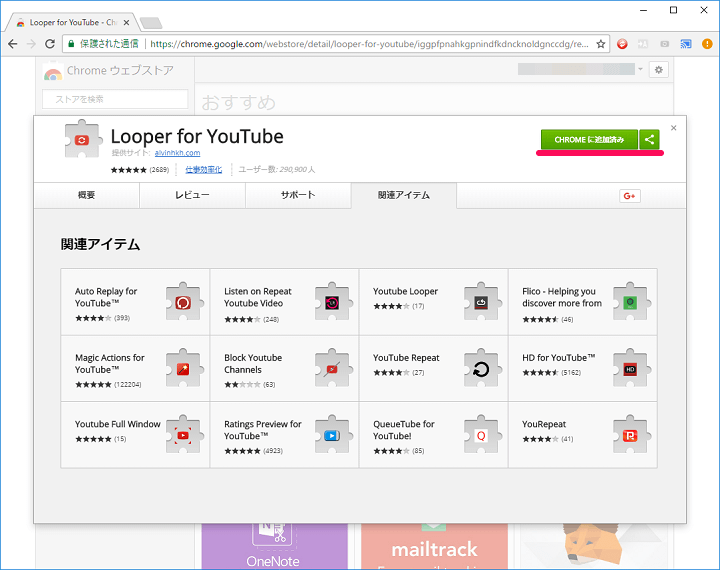Click the Block Youtube Channels icon
720x570 pixels.
pos(332,368)
